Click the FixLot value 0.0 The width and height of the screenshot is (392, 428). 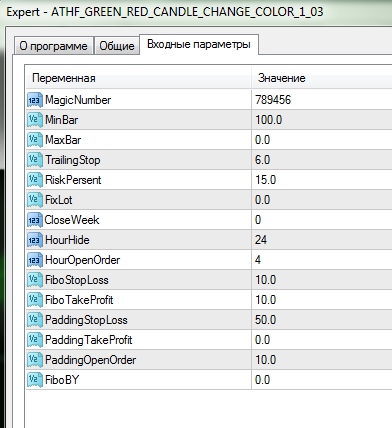click(262, 200)
